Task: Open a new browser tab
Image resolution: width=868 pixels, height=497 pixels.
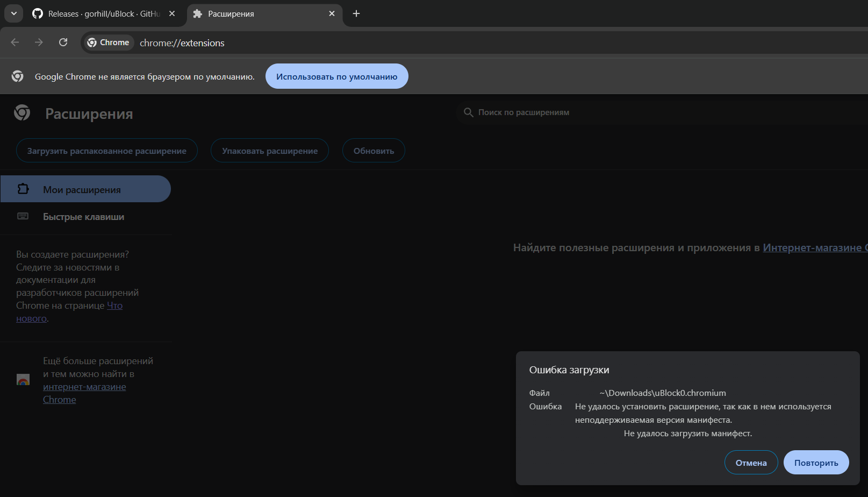Action: coord(356,13)
